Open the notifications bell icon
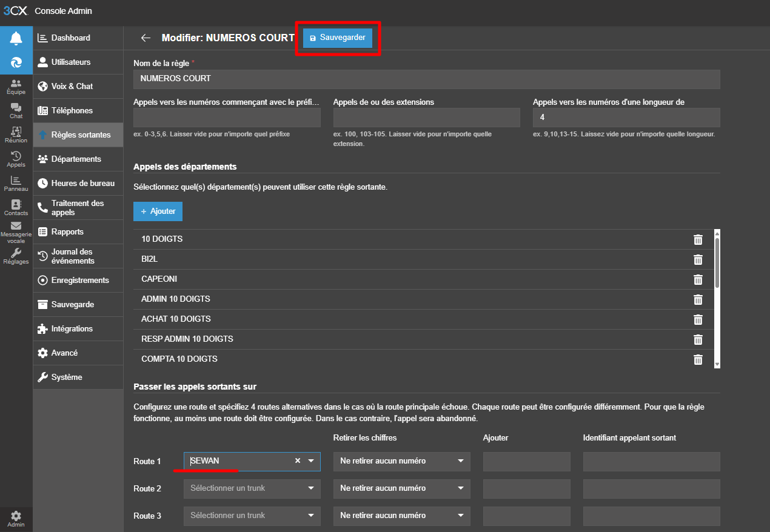Image resolution: width=770 pixels, height=532 pixels. coord(16,38)
